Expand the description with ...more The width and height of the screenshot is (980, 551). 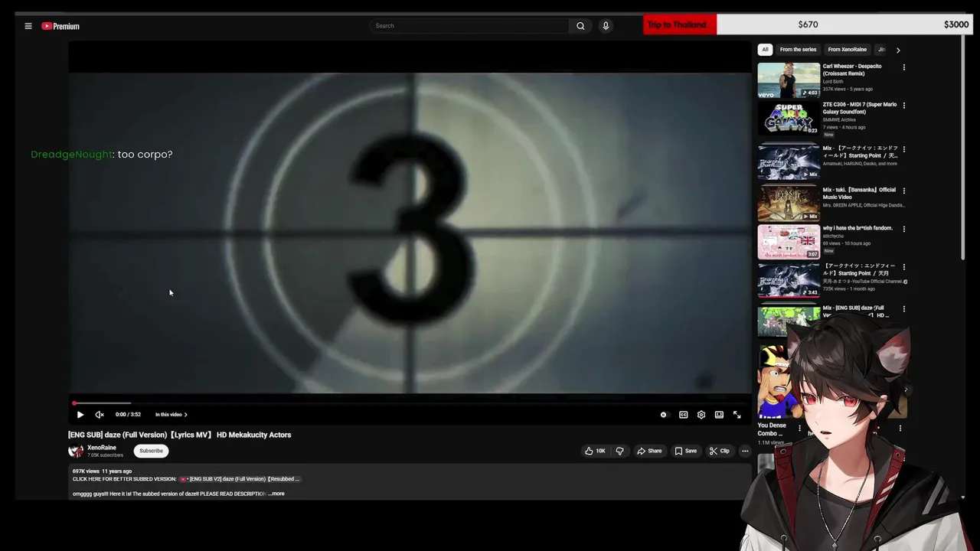(x=276, y=494)
